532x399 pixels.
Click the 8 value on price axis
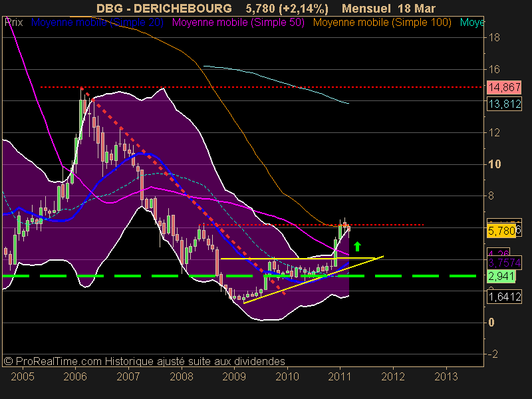click(491, 196)
